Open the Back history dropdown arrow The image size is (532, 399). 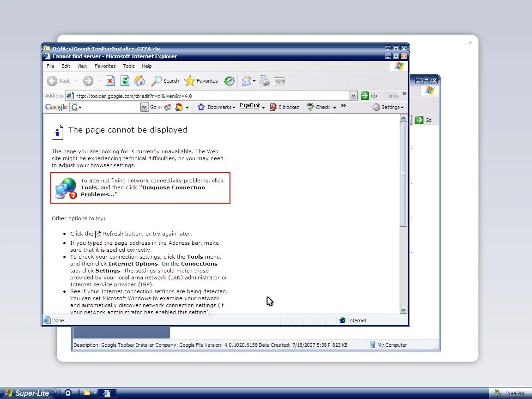point(75,81)
